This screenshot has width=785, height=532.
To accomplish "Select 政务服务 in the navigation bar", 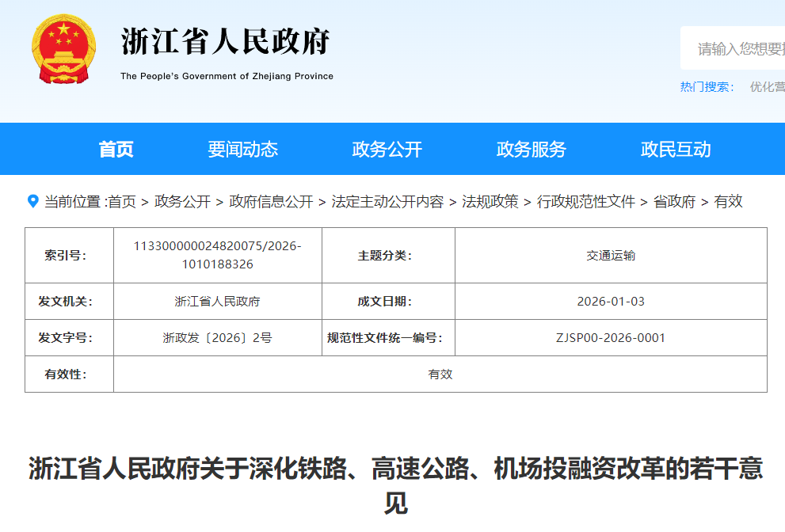I will tap(532, 149).
